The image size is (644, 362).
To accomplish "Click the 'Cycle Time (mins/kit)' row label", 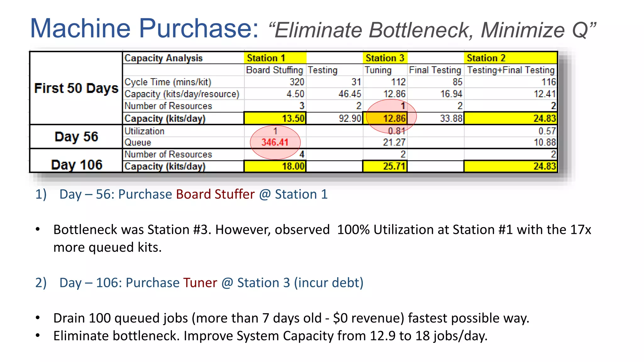I will pyautogui.click(x=168, y=82).
